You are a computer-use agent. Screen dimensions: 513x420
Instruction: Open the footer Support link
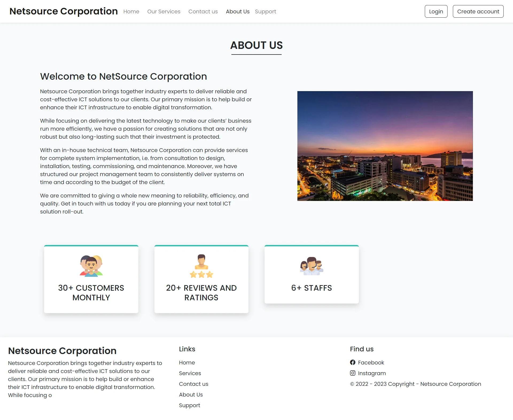coord(189,405)
